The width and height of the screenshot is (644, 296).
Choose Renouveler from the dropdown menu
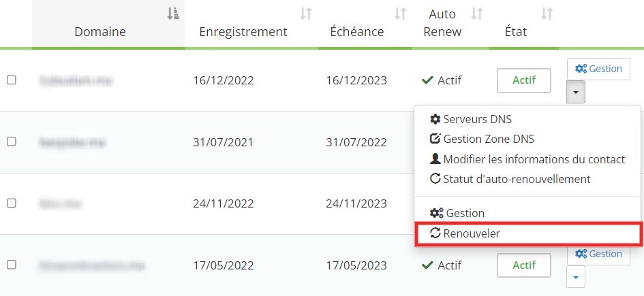click(x=471, y=233)
